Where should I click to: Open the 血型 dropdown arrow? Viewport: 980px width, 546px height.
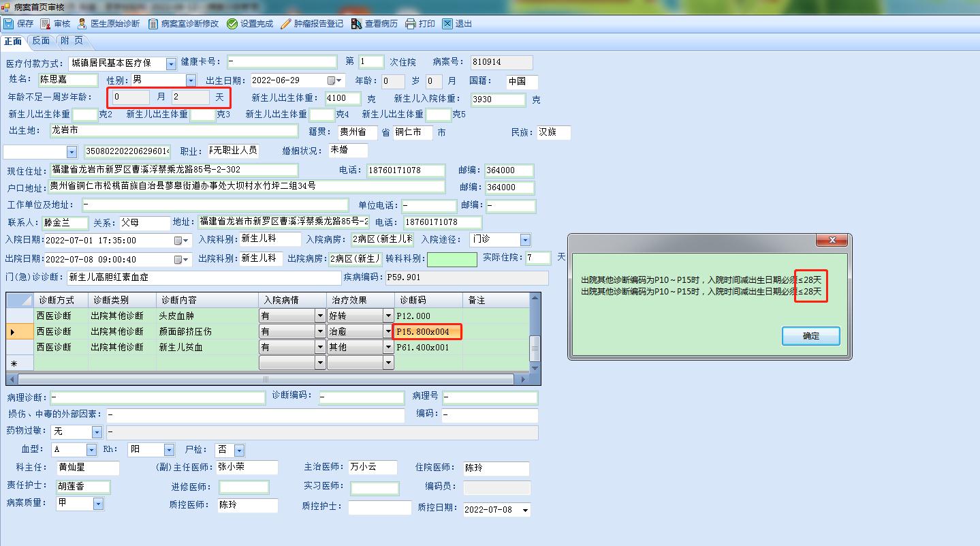pyautogui.click(x=91, y=450)
